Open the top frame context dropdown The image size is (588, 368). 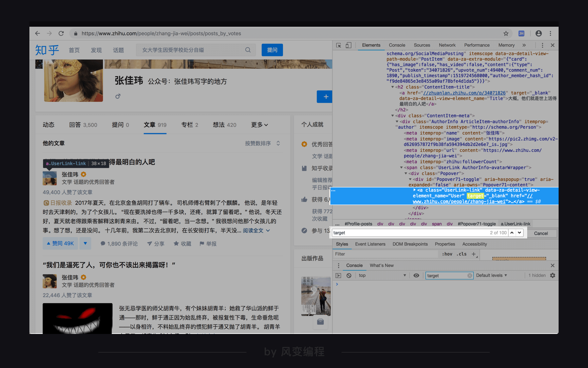point(383,275)
